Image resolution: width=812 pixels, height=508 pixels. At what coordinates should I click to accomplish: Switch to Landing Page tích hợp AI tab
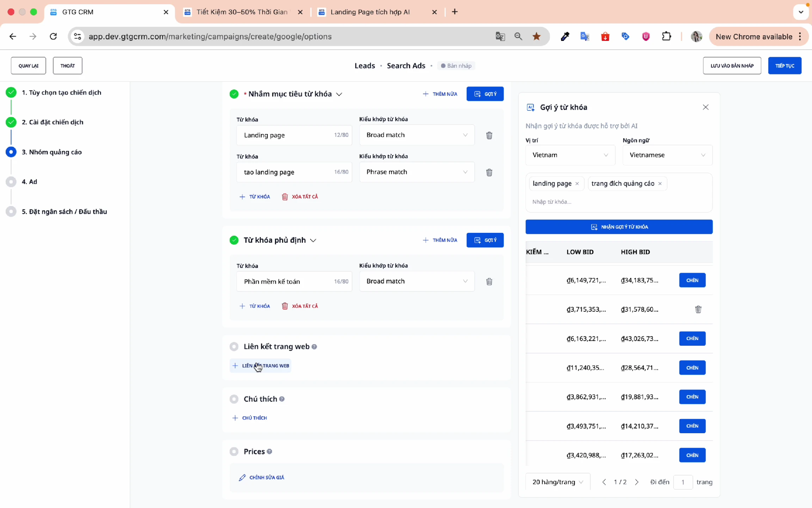click(370, 12)
